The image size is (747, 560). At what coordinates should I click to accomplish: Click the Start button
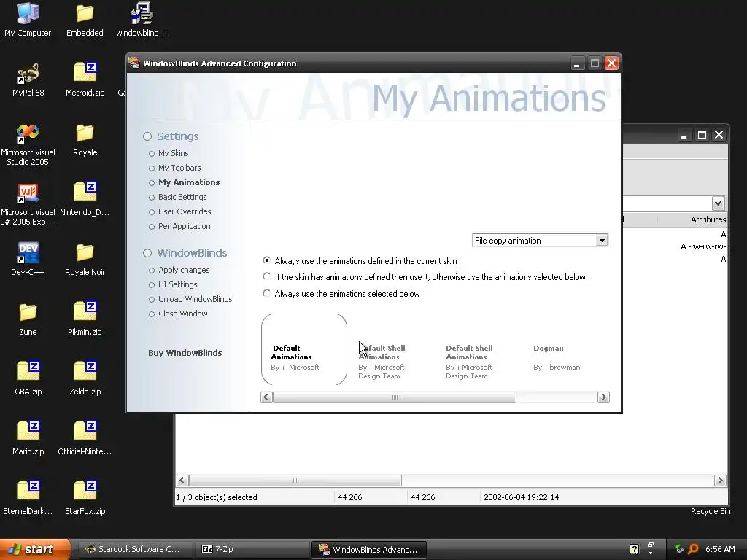(35, 549)
